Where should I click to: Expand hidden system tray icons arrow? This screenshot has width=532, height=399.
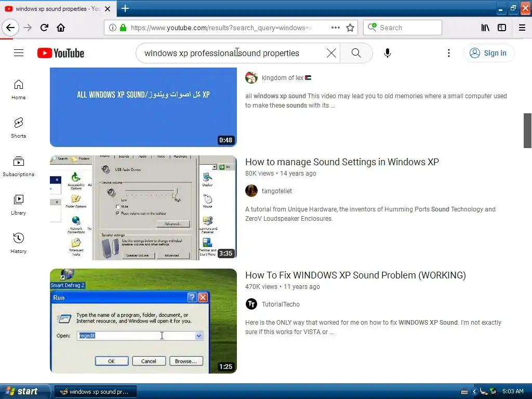[474, 392]
